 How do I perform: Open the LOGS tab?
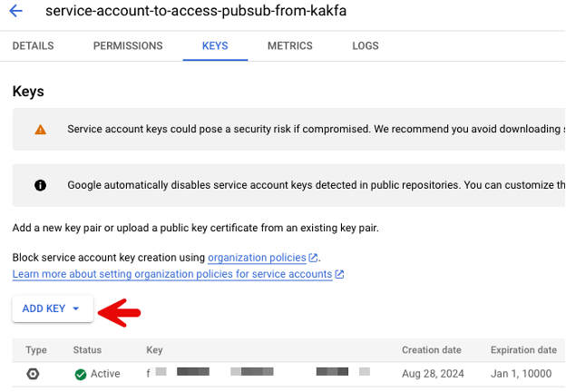[x=366, y=46]
